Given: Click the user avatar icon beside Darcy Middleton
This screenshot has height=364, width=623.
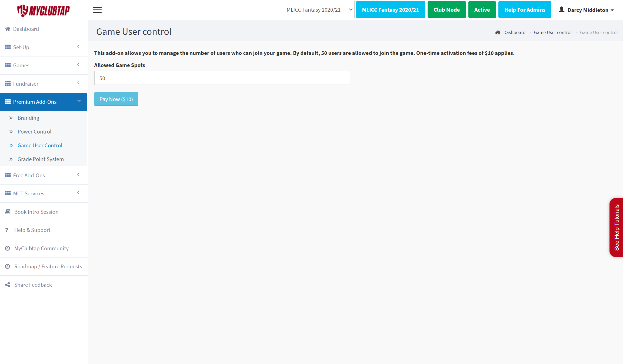Looking at the screenshot, I should (561, 10).
